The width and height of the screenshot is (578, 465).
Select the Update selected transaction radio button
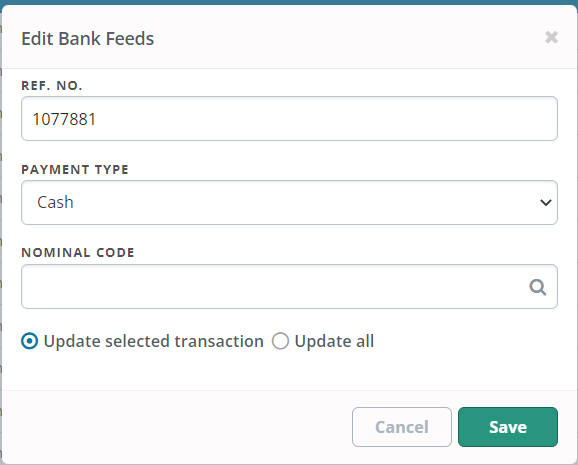pyautogui.click(x=29, y=341)
